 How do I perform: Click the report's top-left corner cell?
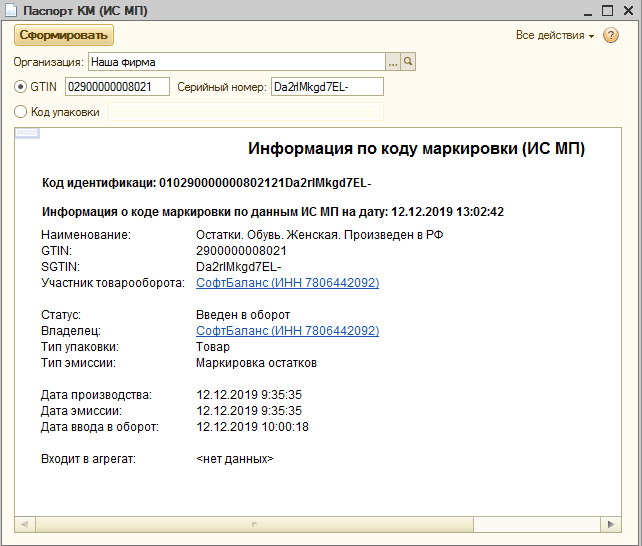pos(27,134)
